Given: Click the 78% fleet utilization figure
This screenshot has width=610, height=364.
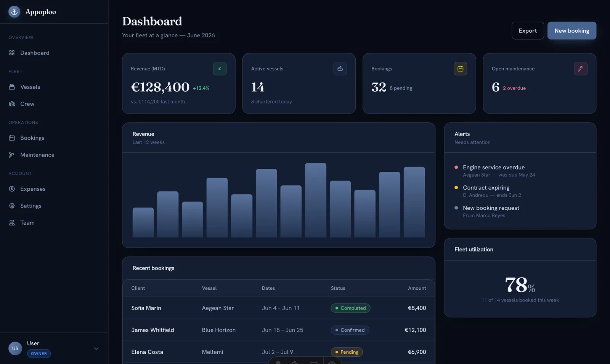Looking at the screenshot, I should tap(520, 285).
